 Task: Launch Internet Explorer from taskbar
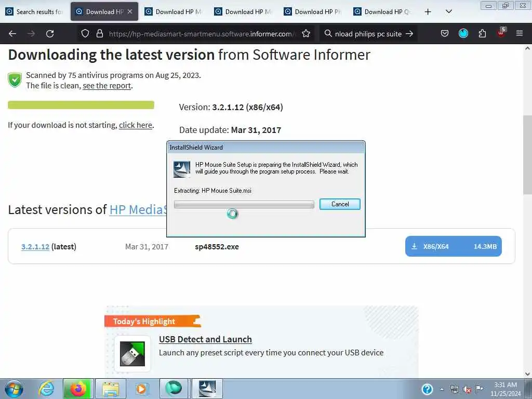[x=46, y=389]
